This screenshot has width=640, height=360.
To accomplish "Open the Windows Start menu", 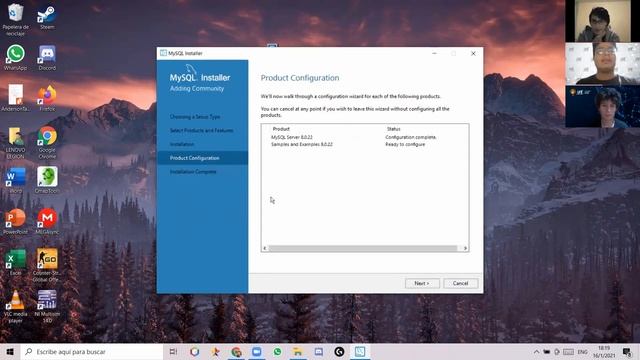I will 10,351.
